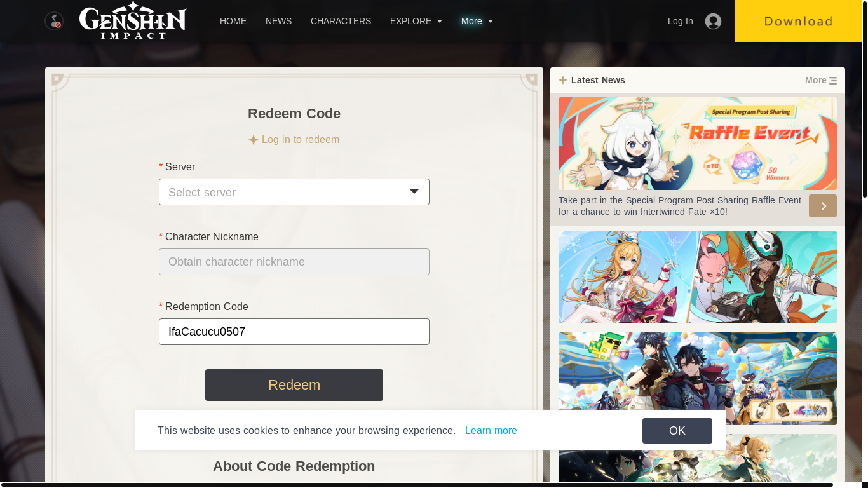The height and width of the screenshot is (488, 868).
Task: Focus the Redemption Code input
Action: (x=294, y=332)
